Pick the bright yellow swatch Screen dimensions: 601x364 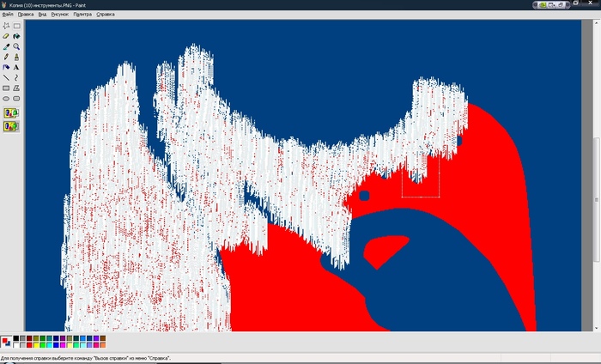point(36,345)
